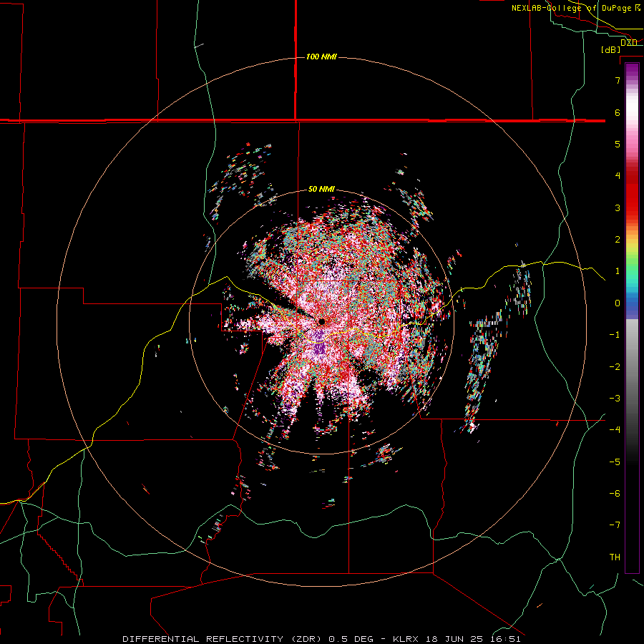
Task: Click the color scale value -1
Action: point(615,335)
